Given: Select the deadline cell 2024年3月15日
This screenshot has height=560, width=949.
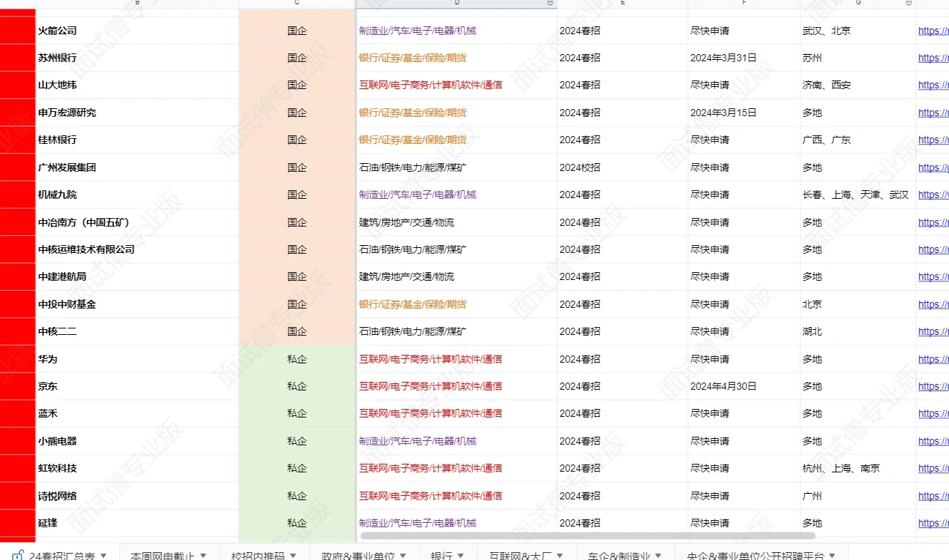Looking at the screenshot, I should click(x=744, y=113).
